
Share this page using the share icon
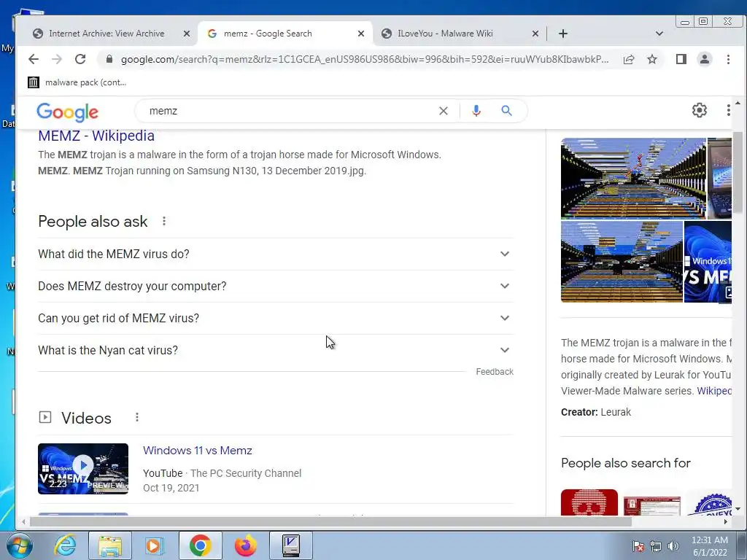(x=629, y=59)
